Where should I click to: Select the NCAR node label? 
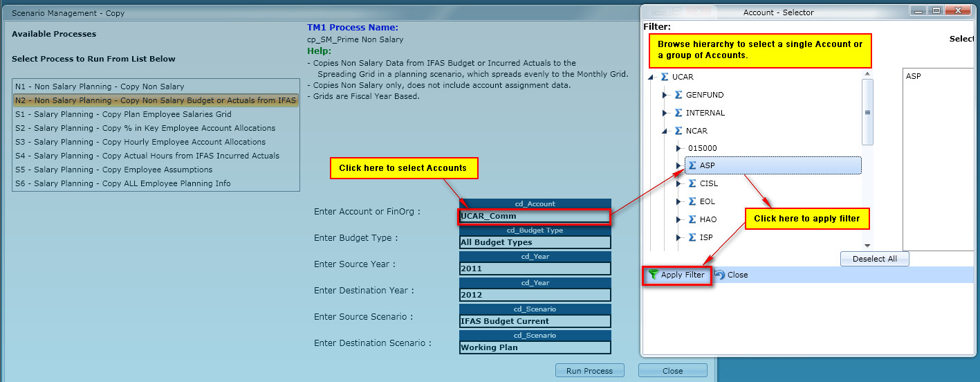696,131
